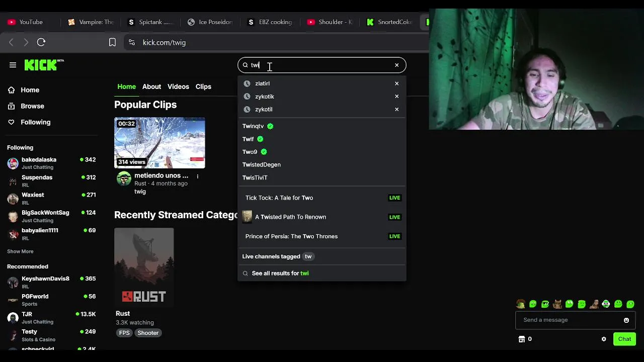
Task: Open clip options three-dot menu
Action: [197, 176]
